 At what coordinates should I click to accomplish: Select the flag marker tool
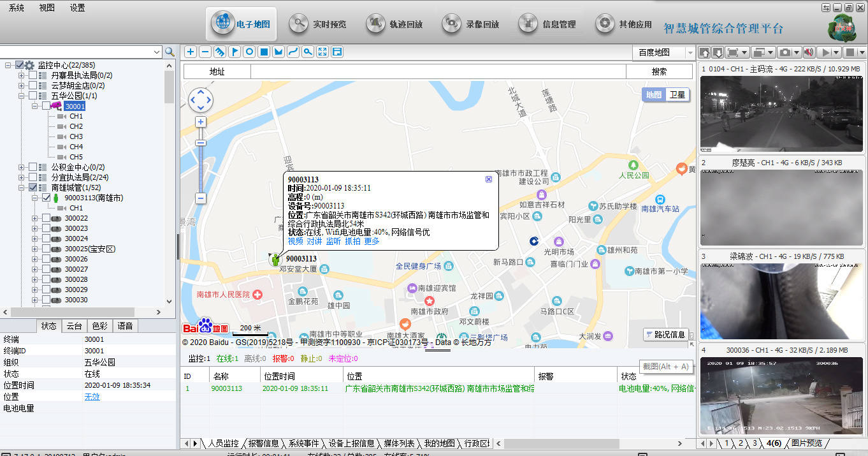point(235,52)
